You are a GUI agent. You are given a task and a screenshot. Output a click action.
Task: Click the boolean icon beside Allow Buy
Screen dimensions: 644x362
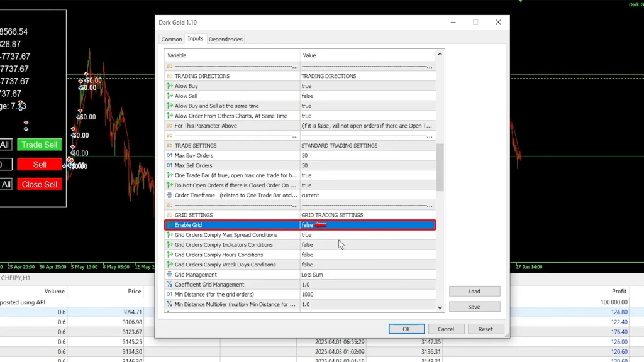(169, 86)
